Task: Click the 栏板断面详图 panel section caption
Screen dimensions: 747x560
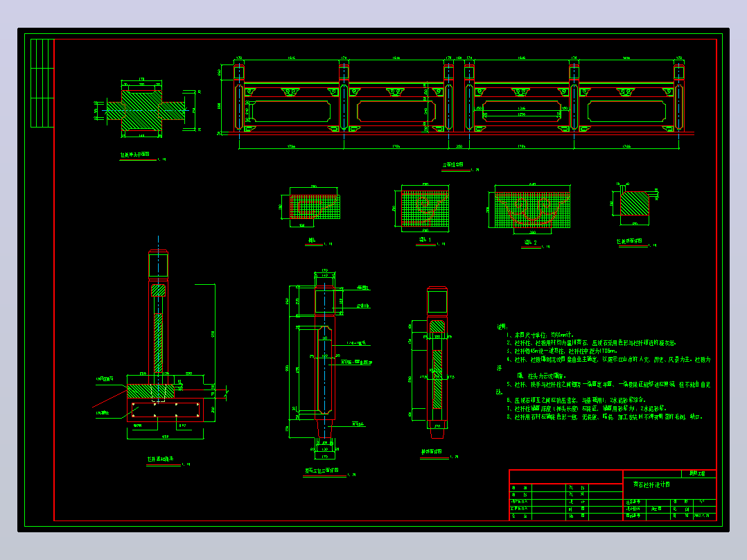Action: tap(629, 241)
